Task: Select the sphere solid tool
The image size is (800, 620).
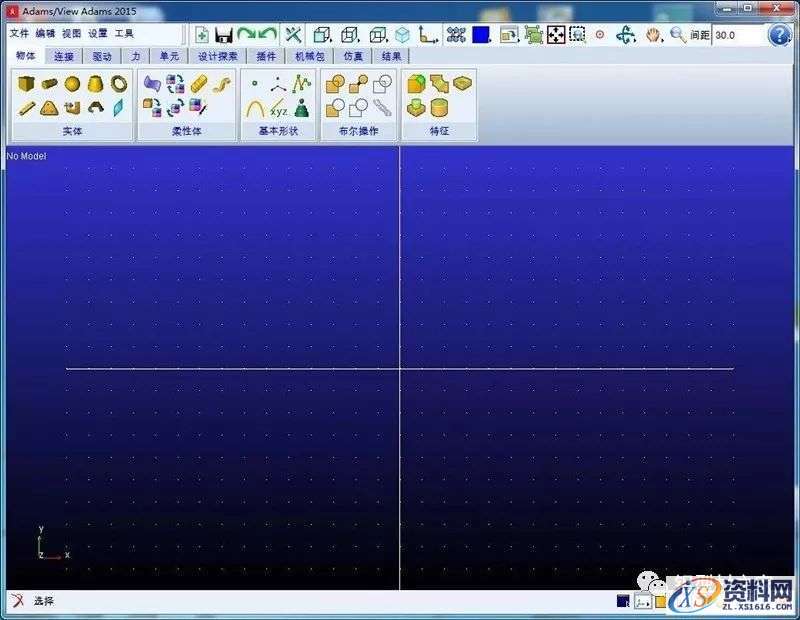Action: [72, 84]
